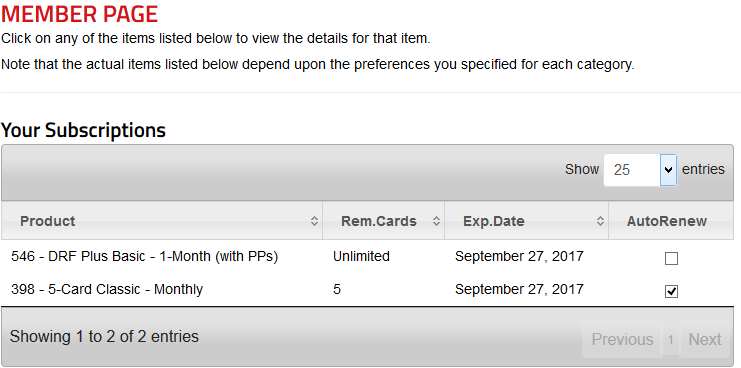The width and height of the screenshot is (741, 368).
Task: Open the Show entries count dropdown
Action: point(640,170)
